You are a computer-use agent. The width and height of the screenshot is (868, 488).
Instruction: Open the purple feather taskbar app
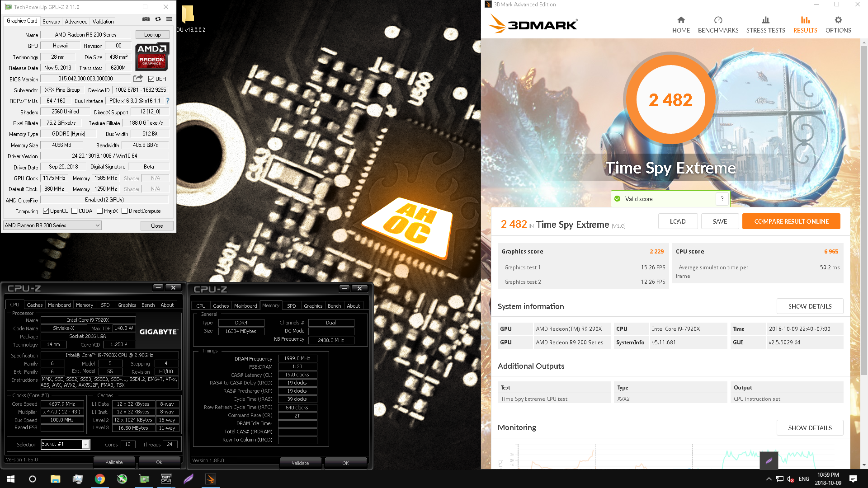(x=189, y=479)
